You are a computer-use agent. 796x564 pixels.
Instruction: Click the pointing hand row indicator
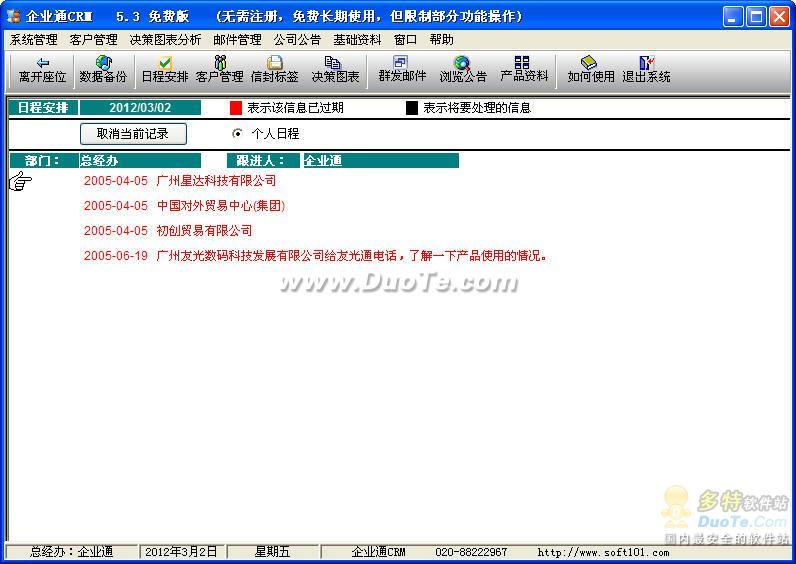[x=20, y=181]
